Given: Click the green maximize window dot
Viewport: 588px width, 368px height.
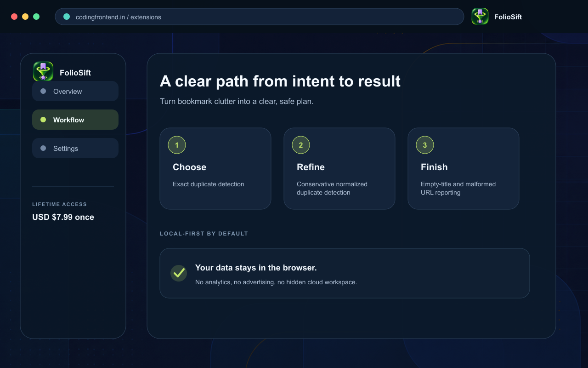Looking at the screenshot, I should pos(36,17).
